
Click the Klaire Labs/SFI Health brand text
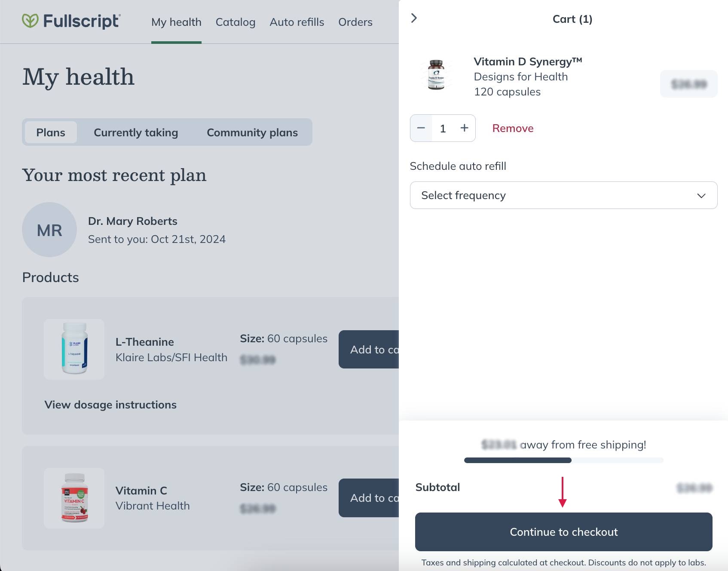coord(171,357)
